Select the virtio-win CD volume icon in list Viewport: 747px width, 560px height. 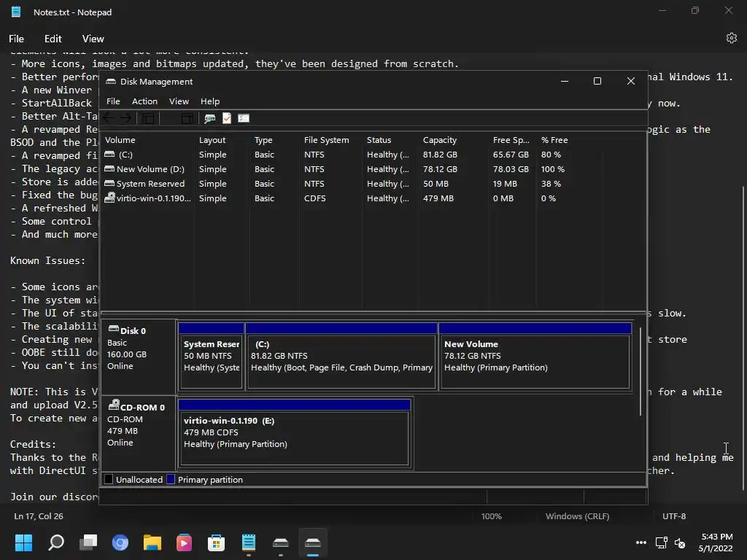109,197
